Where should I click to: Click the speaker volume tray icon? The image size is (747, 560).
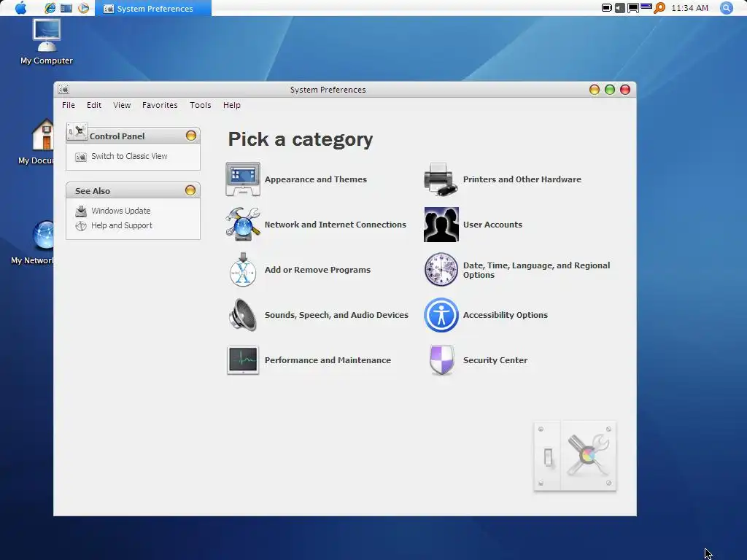tap(620, 8)
